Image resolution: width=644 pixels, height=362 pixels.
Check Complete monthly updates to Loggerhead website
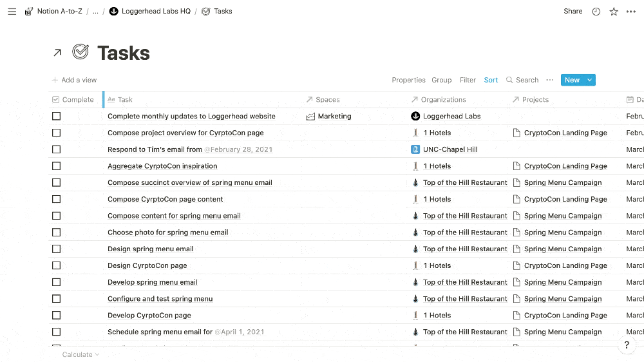(x=56, y=117)
